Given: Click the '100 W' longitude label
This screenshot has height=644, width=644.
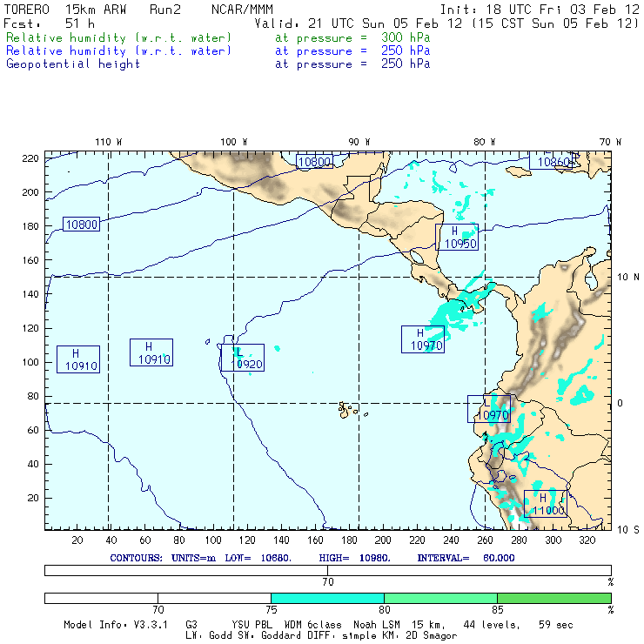Looking at the screenshot, I should tap(234, 142).
